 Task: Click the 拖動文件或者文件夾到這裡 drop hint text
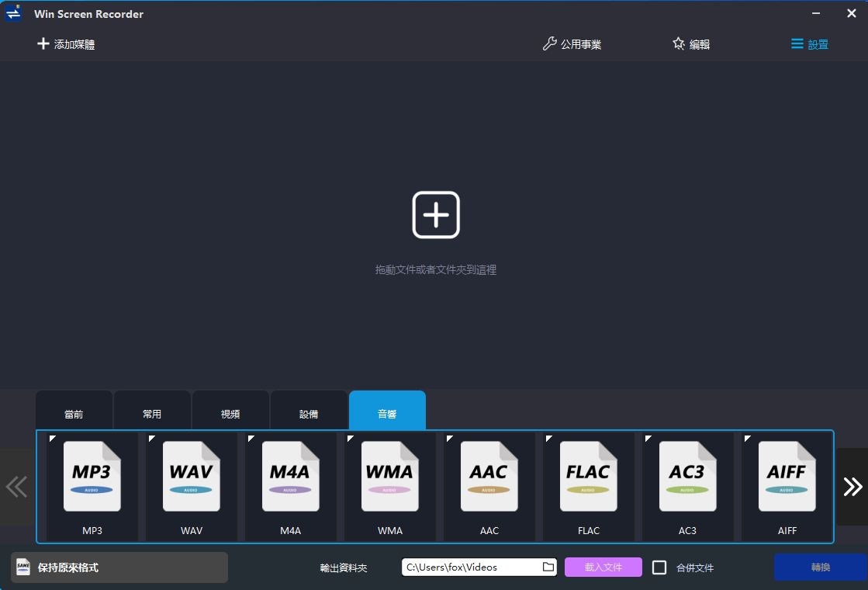(436, 270)
